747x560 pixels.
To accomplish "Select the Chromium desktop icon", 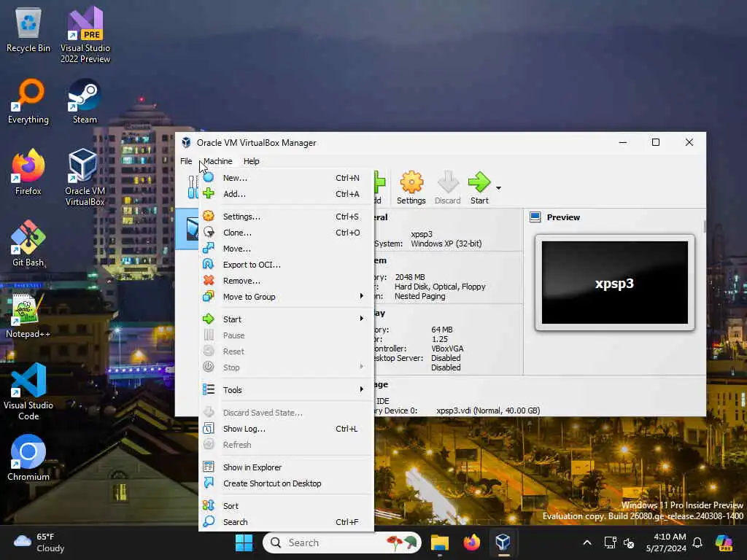I will click(28, 458).
